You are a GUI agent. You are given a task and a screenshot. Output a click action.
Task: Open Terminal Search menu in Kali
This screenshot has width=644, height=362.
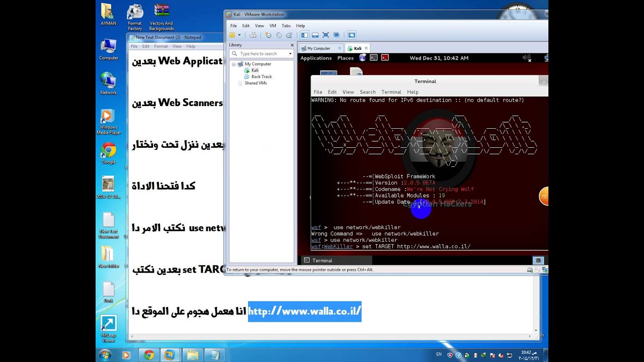click(367, 92)
